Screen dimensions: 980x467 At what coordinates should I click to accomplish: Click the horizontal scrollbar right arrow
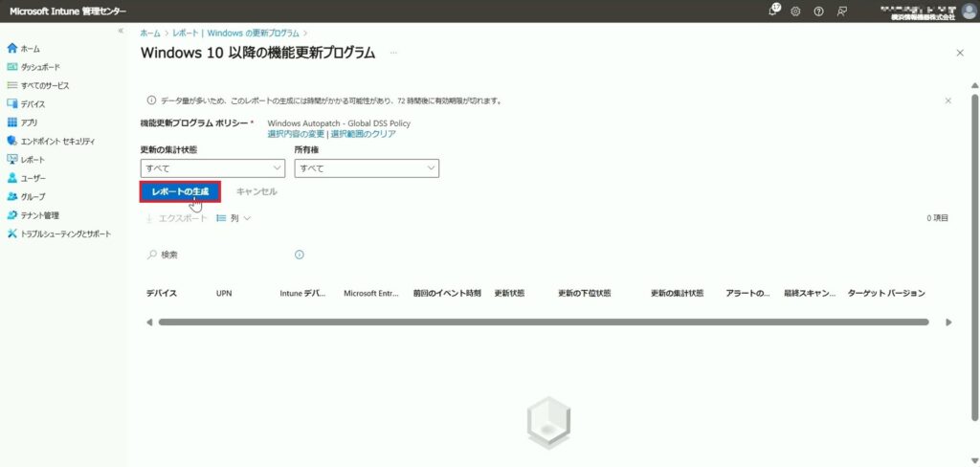pyautogui.click(x=948, y=322)
